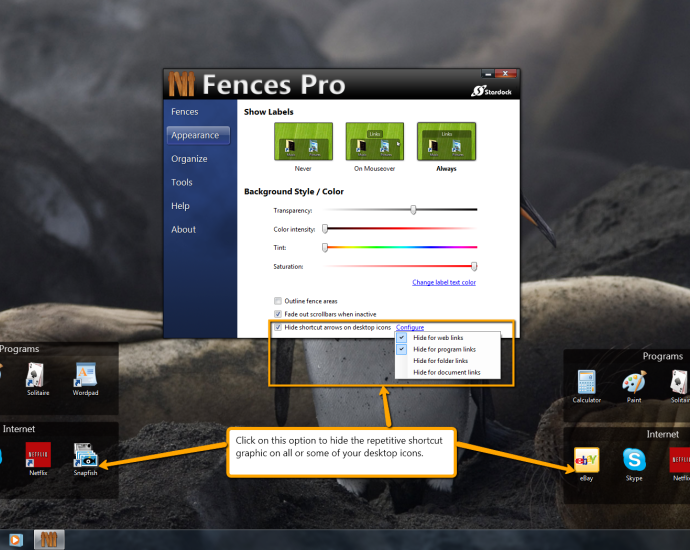This screenshot has width=690, height=550.
Task: Toggle Fade out scrollbars when inactive
Action: [x=278, y=314]
